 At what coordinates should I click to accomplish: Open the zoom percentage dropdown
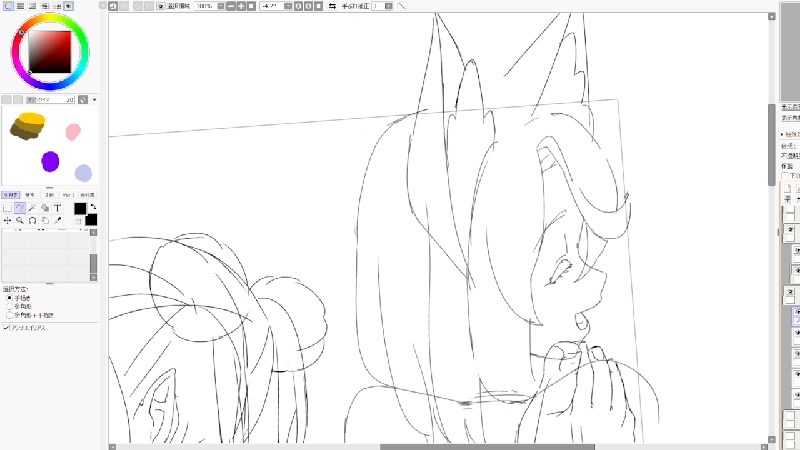pos(221,6)
